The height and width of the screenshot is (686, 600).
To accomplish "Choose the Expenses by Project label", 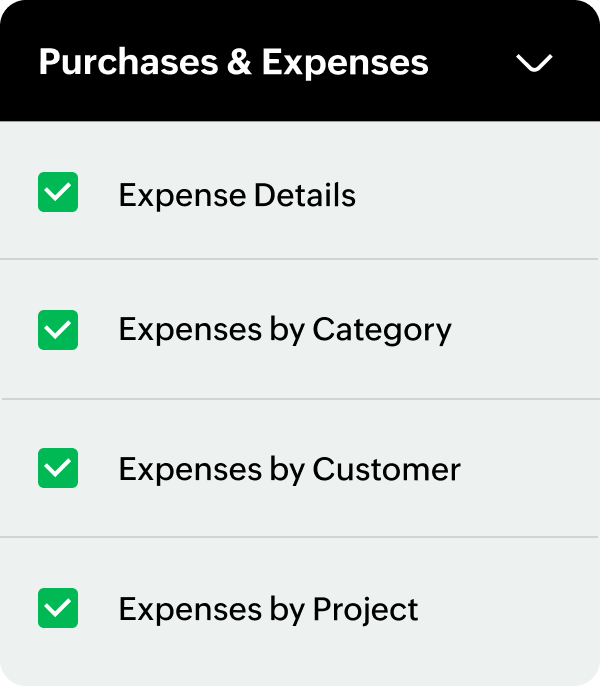I will [268, 608].
